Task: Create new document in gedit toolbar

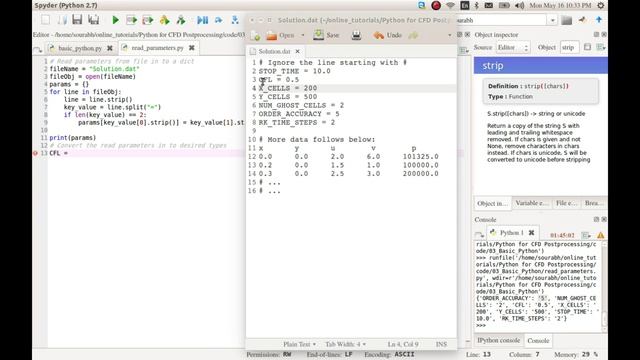Action: click(256, 36)
